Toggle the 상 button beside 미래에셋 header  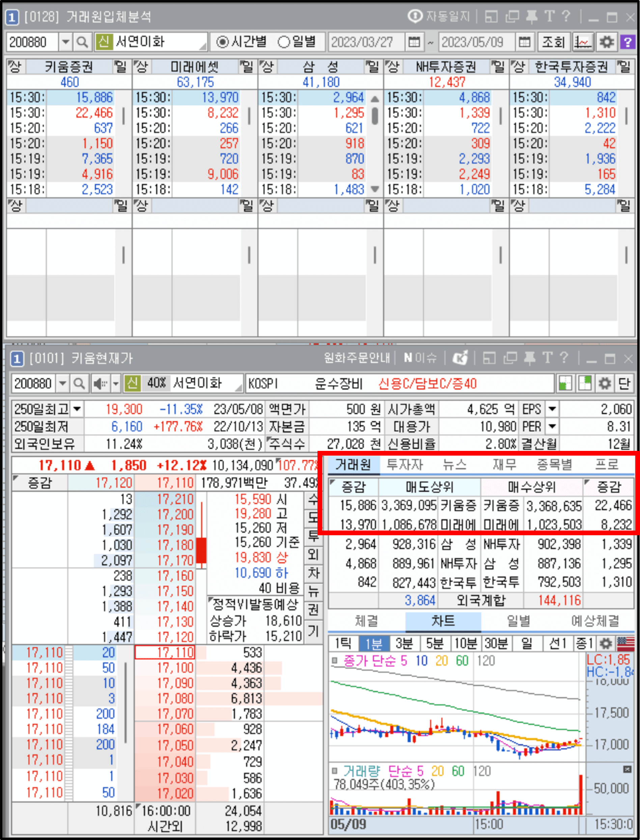[x=142, y=67]
